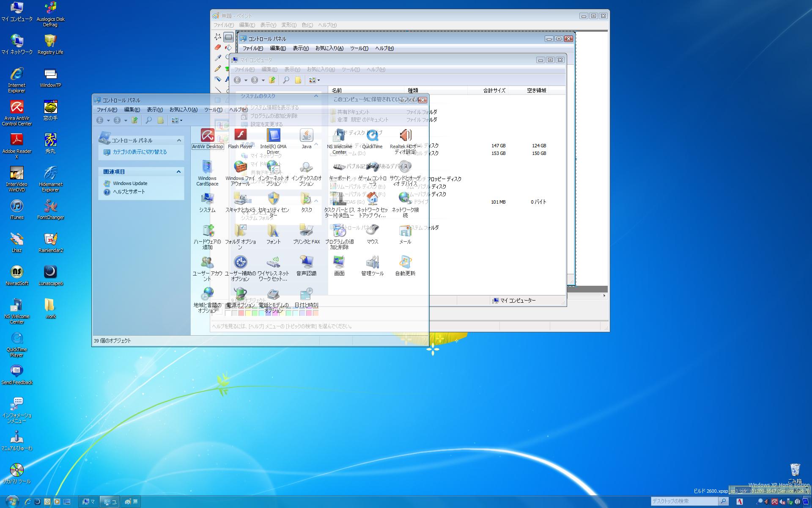Open 管理ツール icon

pyautogui.click(x=372, y=266)
